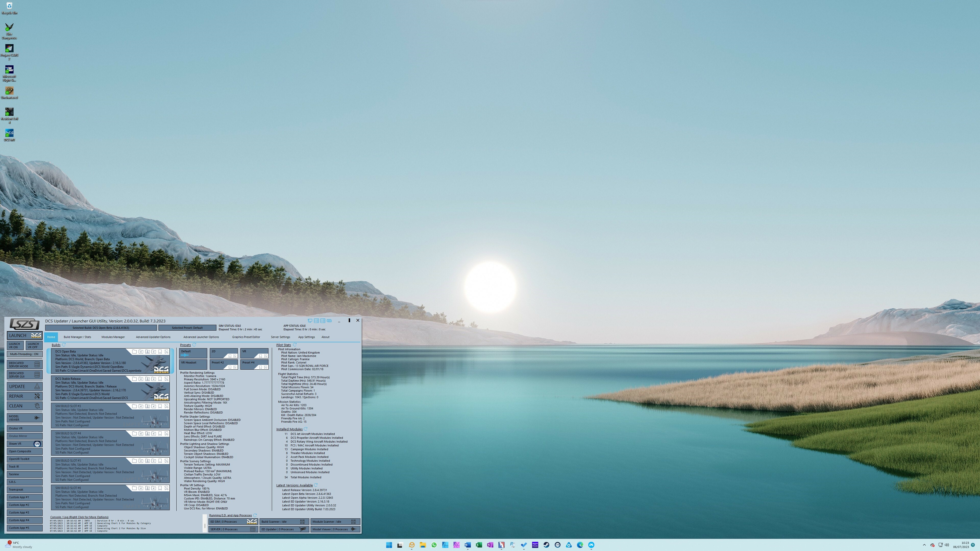The height and width of the screenshot is (551, 980).
Task: Bookmark the DCS Stable Release build
Action: [160, 379]
